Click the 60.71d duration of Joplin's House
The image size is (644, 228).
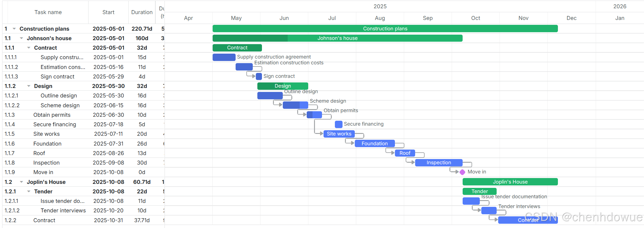tap(142, 182)
